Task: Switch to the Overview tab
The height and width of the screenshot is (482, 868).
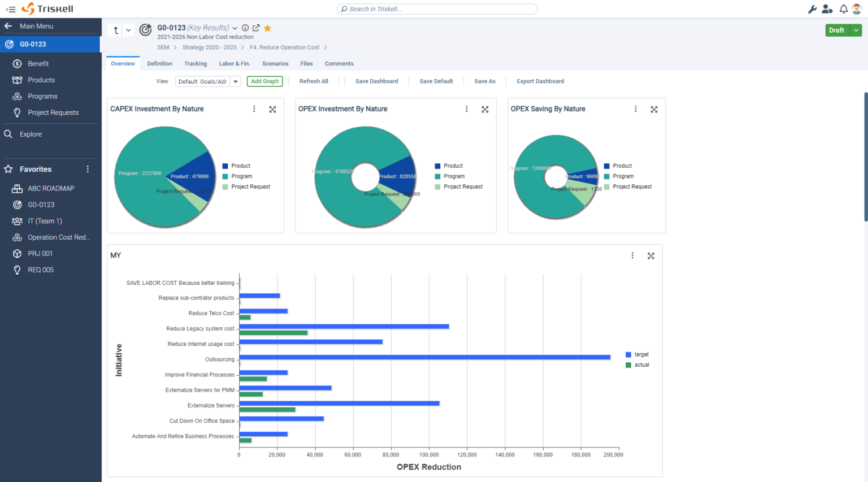Action: (x=123, y=64)
